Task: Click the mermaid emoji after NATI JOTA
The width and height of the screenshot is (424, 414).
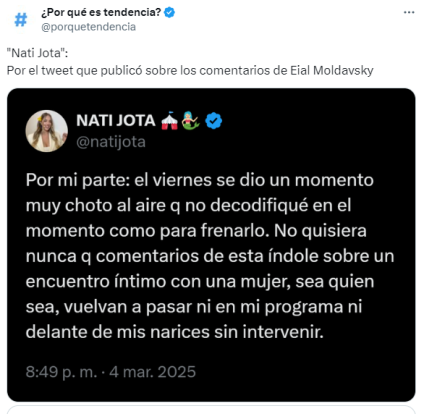Action: point(191,121)
